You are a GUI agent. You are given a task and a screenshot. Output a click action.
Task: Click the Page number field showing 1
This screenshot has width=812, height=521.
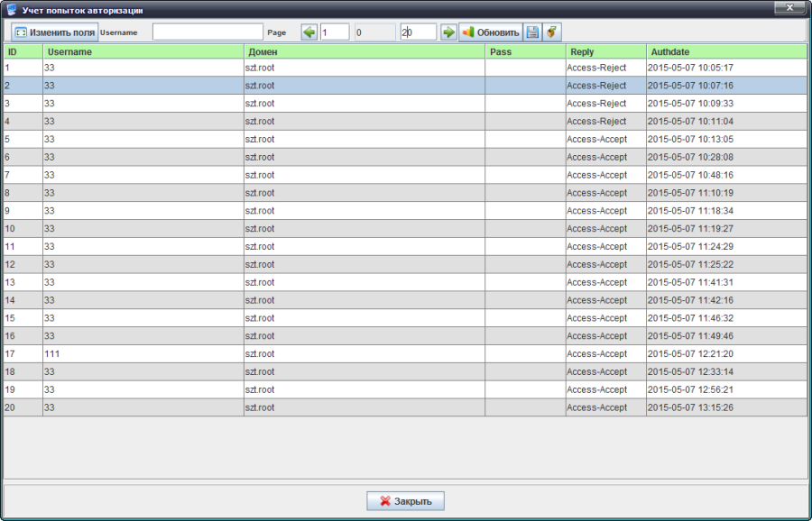pos(335,32)
